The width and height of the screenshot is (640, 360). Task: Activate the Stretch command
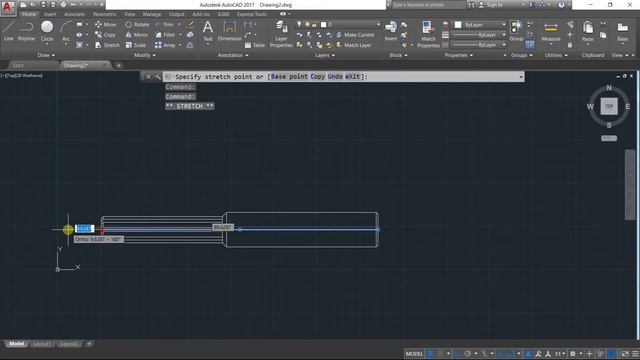[x=107, y=45]
